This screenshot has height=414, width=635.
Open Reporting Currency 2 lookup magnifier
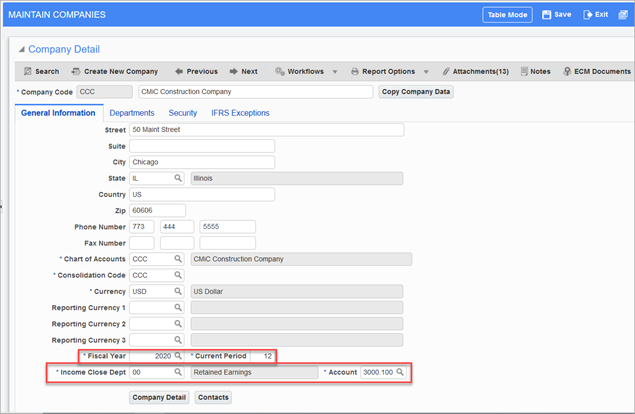point(178,324)
